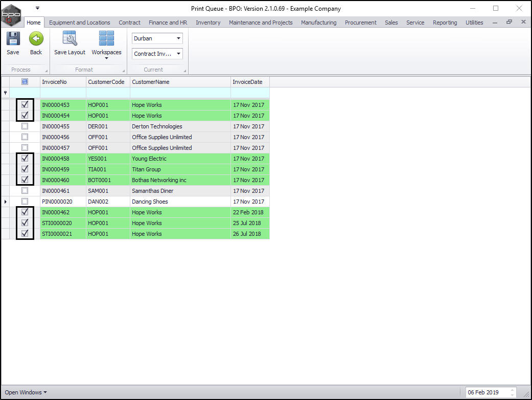This screenshot has height=400, width=532.
Task: Select the Home ribbon tab
Action: click(x=34, y=23)
